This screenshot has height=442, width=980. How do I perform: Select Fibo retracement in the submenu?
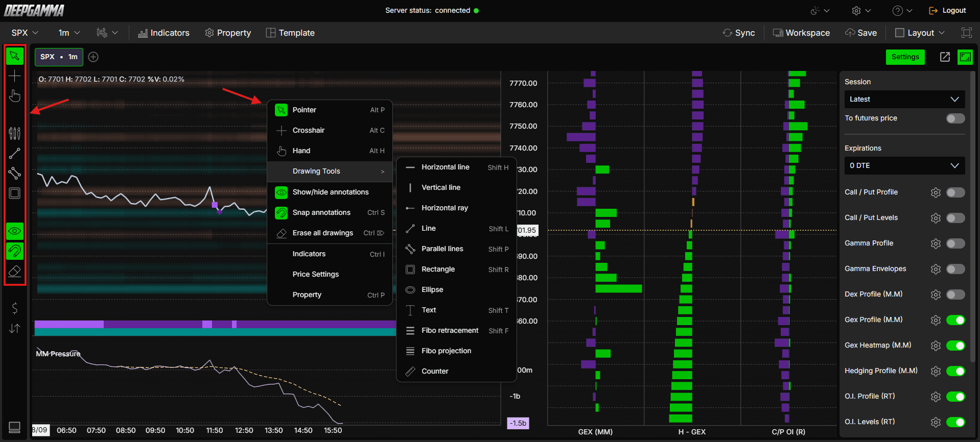tap(456, 330)
